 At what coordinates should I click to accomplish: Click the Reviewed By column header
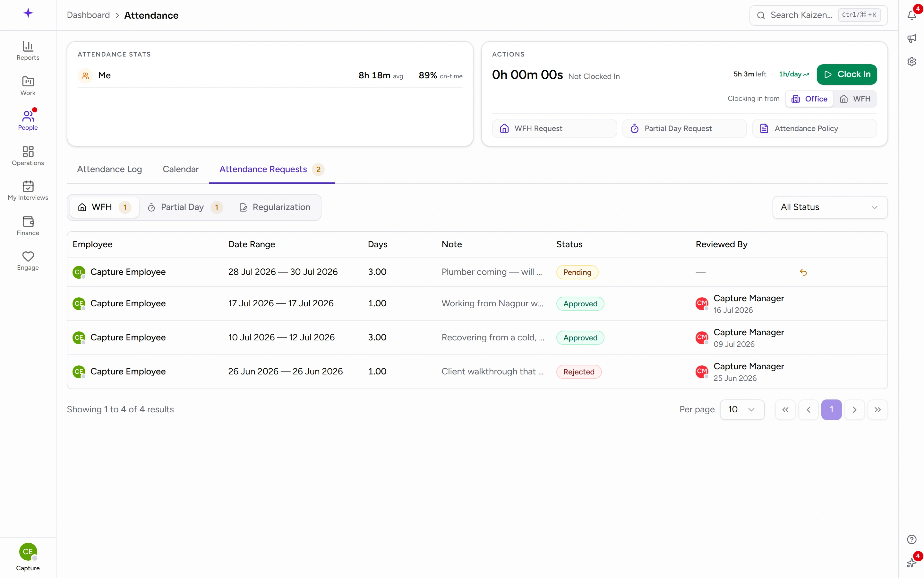(x=721, y=244)
